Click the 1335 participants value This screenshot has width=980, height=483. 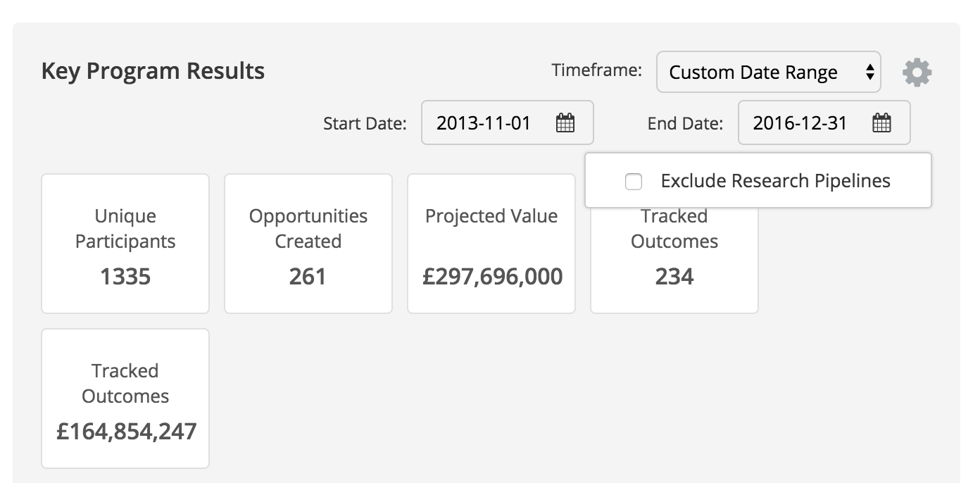[x=125, y=277]
